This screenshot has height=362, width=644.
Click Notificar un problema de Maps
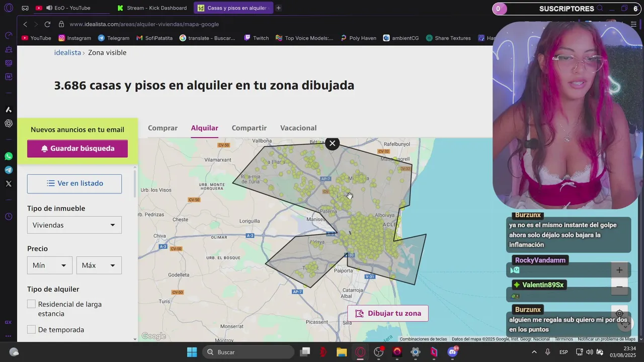pos(606,339)
